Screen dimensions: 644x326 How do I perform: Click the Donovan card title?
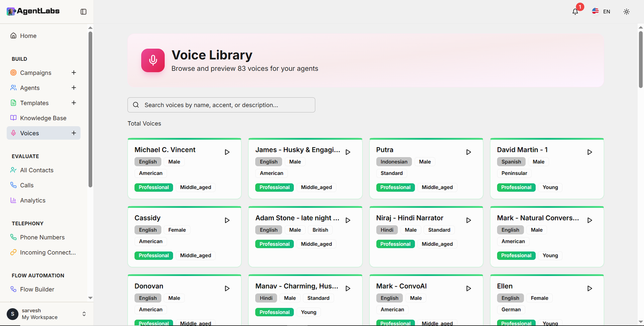click(x=149, y=286)
